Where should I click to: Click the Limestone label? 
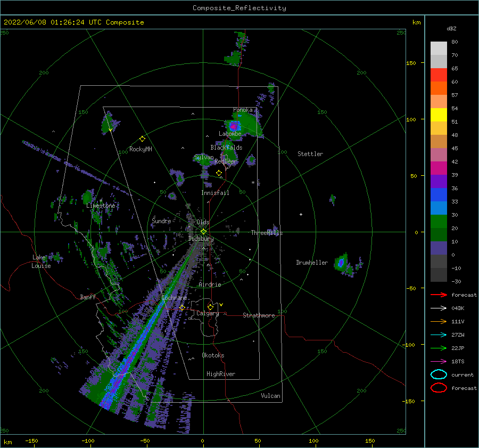pos(101,206)
